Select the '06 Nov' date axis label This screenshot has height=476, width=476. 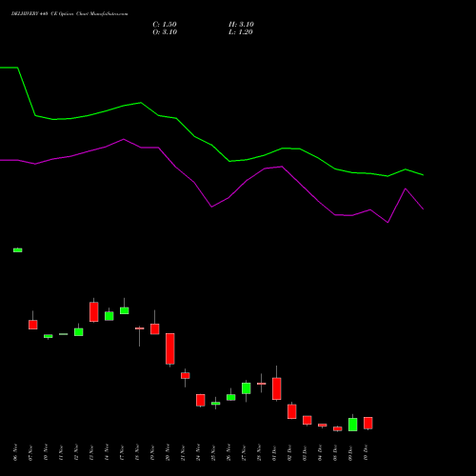click(x=15, y=452)
